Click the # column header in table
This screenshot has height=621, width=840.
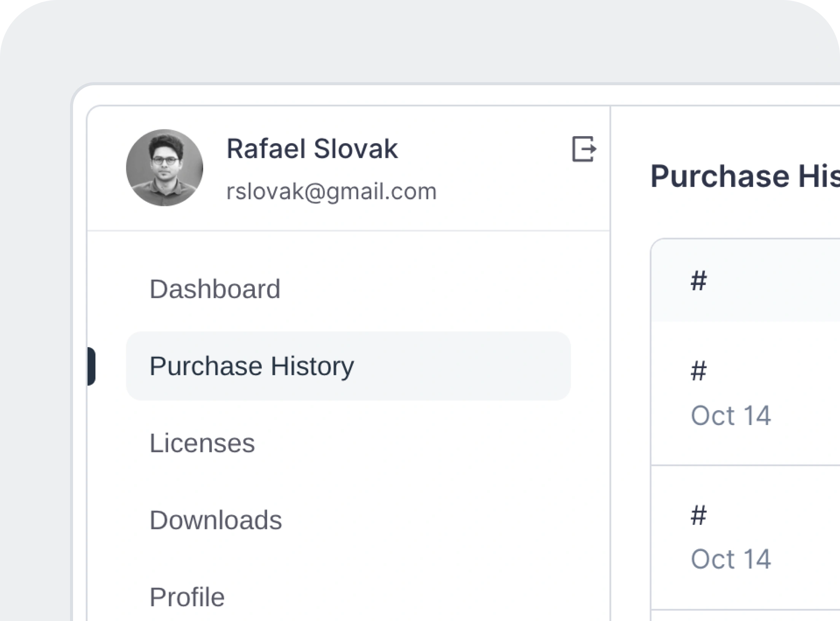[698, 281]
